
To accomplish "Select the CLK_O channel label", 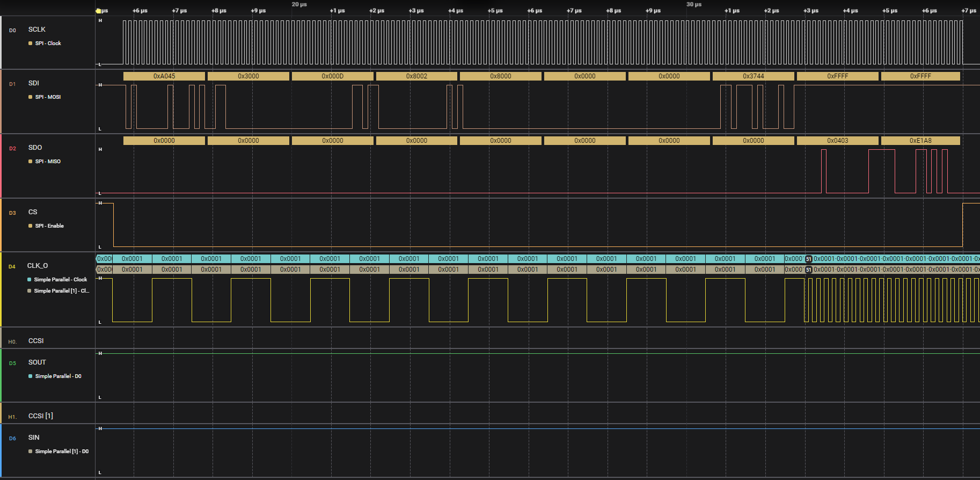I will click(38, 266).
